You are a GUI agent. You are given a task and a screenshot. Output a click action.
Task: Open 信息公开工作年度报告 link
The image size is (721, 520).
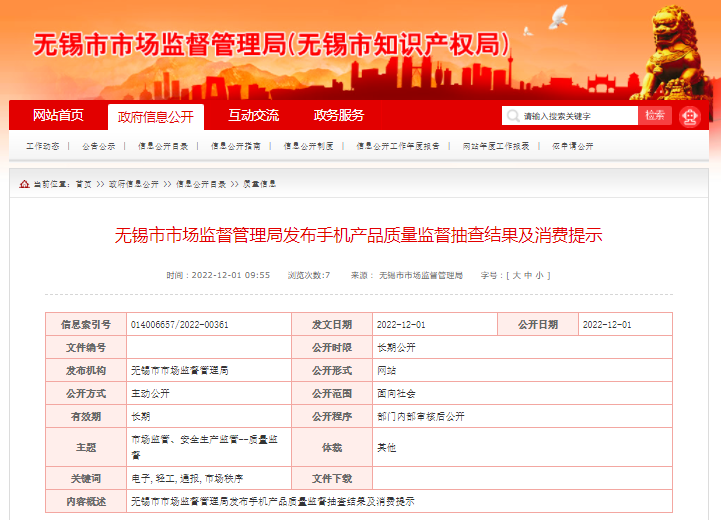(398, 146)
